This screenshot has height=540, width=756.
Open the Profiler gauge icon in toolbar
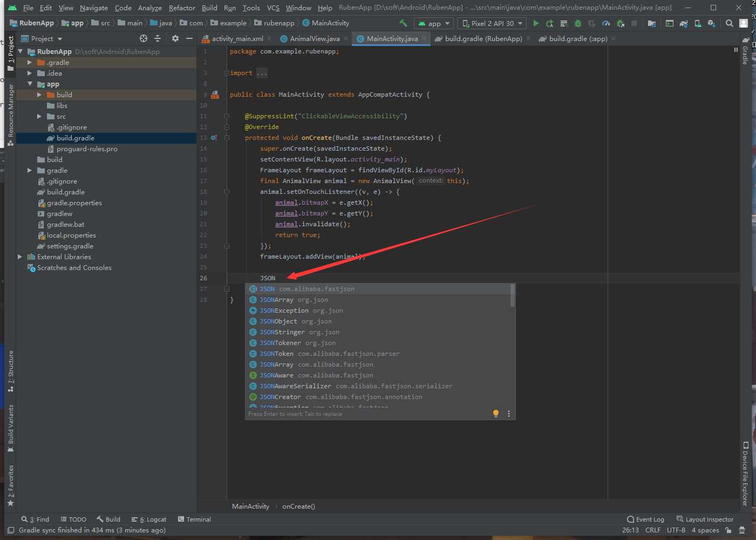click(x=606, y=23)
